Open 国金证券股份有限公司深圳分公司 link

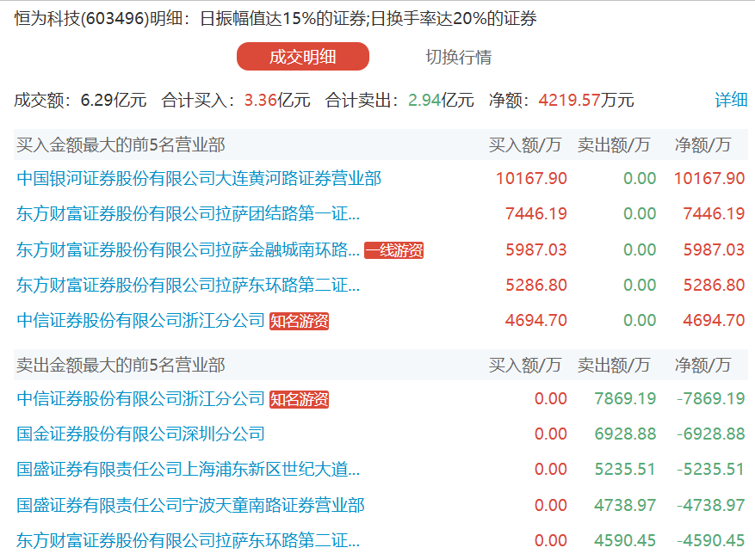140,434
